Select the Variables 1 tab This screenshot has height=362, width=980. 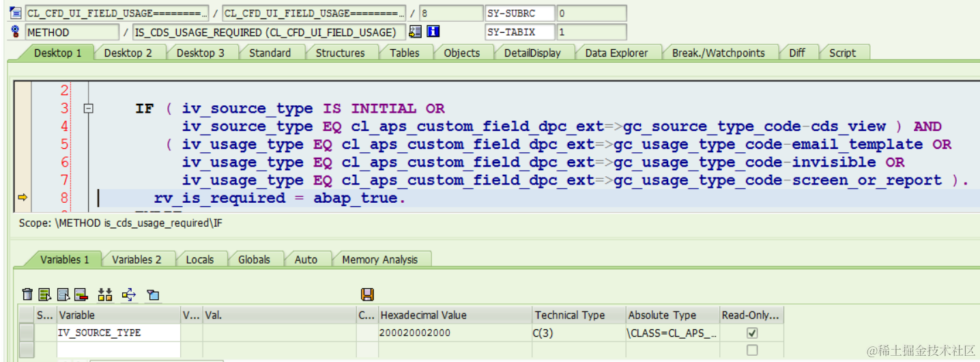[64, 260]
